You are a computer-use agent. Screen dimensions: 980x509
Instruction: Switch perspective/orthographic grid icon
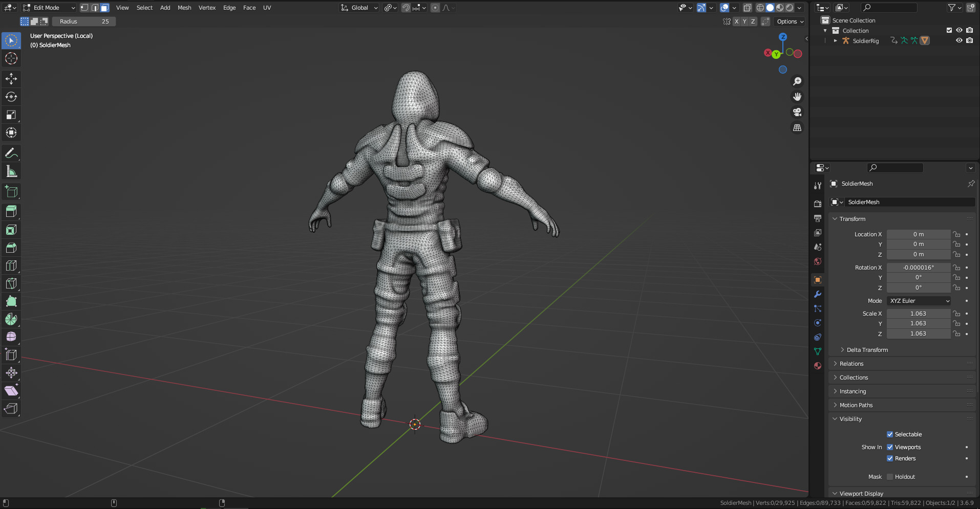tap(797, 128)
